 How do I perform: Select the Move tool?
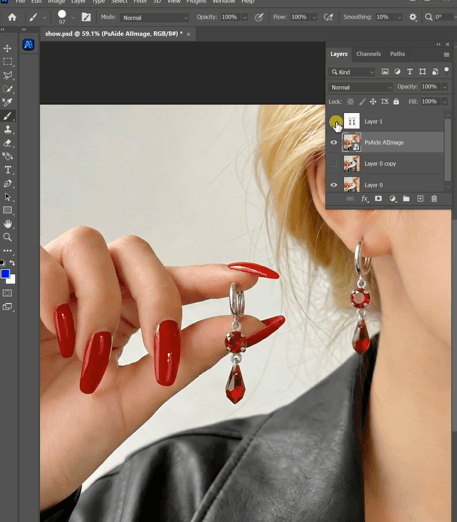pos(7,48)
